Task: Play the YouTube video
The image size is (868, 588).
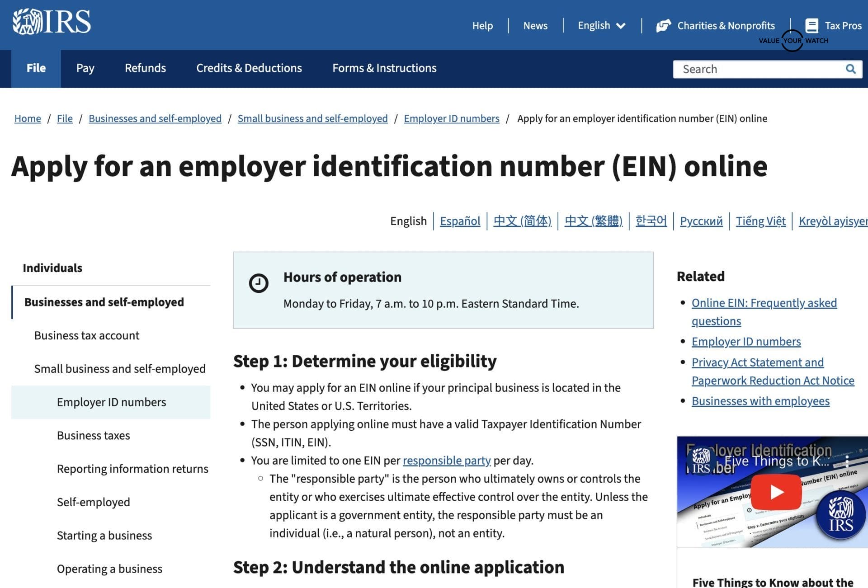Action: (776, 492)
